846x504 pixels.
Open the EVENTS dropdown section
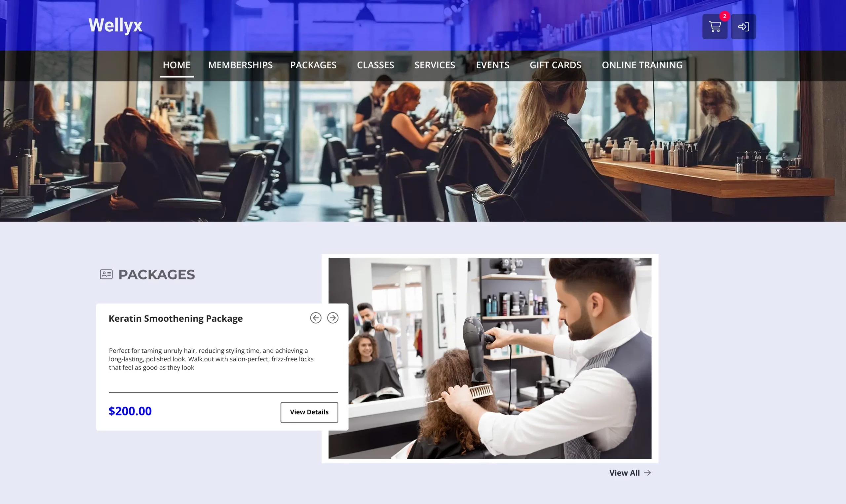pyautogui.click(x=493, y=65)
